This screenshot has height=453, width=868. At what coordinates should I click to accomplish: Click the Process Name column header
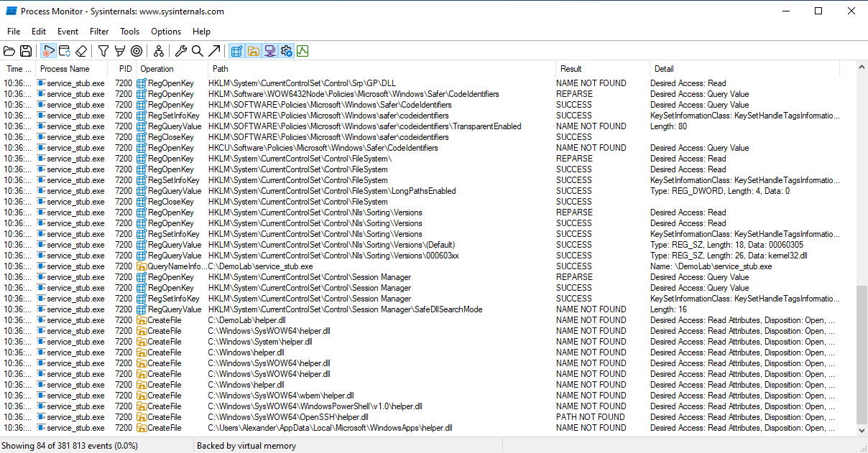tap(71, 69)
